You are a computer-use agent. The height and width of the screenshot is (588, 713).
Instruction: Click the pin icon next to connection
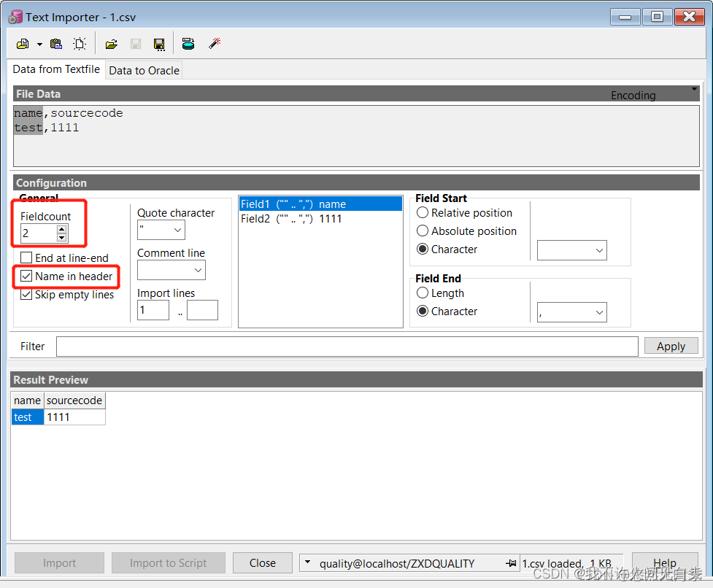click(511, 563)
